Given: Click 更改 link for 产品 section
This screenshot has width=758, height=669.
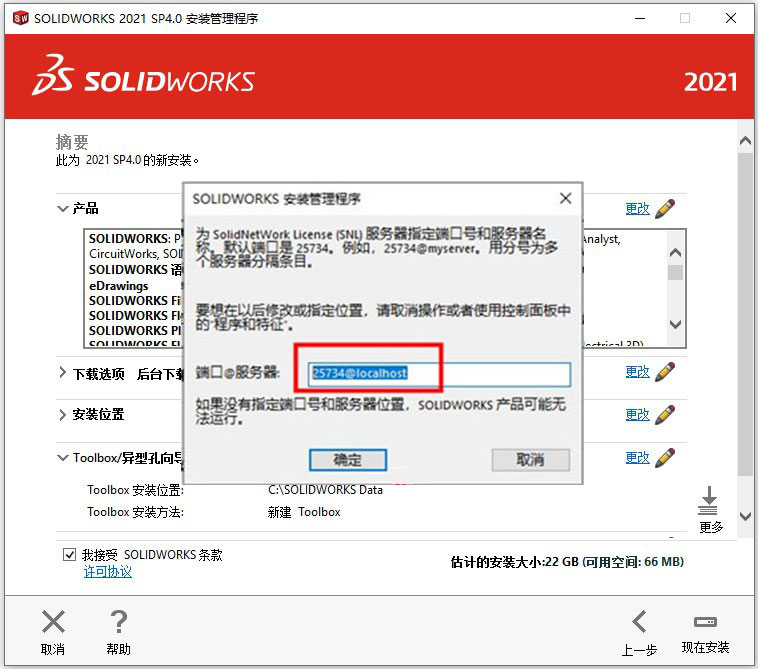Looking at the screenshot, I should (x=637, y=209).
